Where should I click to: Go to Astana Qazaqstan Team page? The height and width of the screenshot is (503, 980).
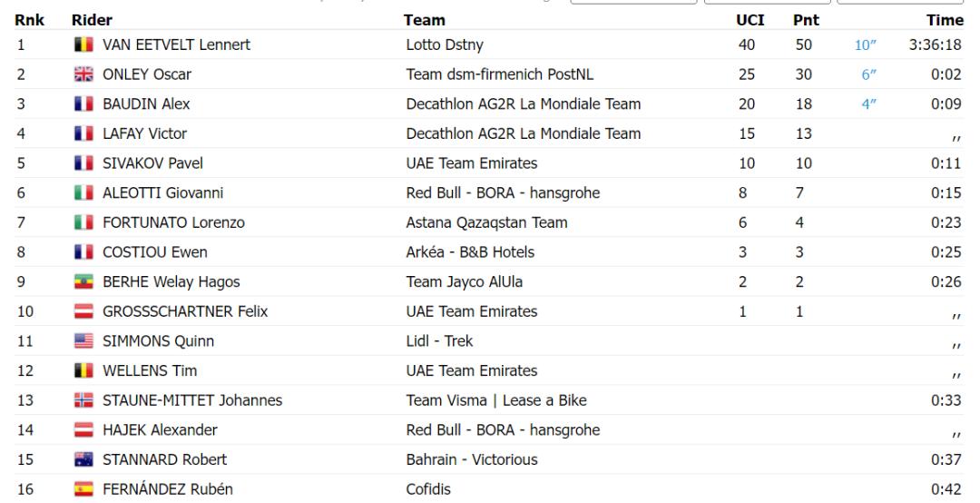click(486, 222)
